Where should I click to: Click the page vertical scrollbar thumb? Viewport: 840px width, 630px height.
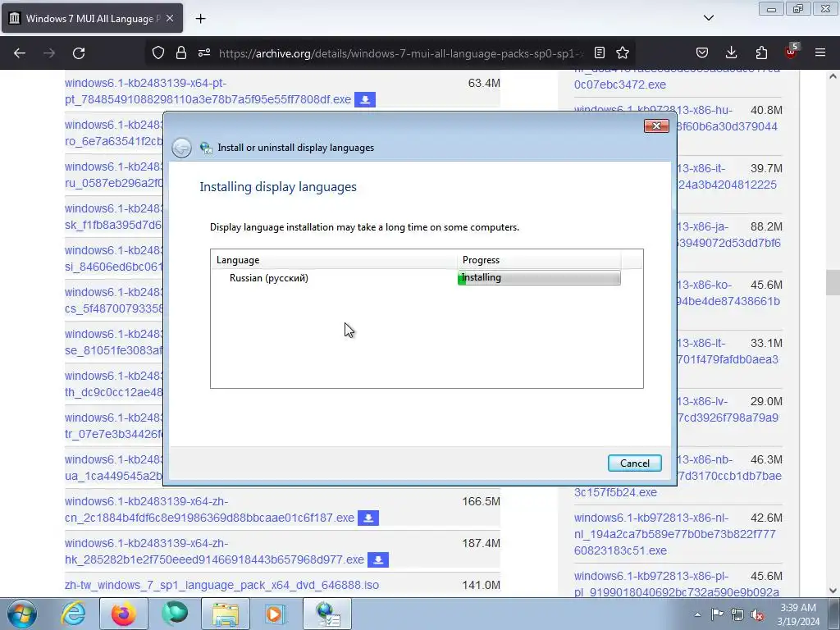[833, 283]
